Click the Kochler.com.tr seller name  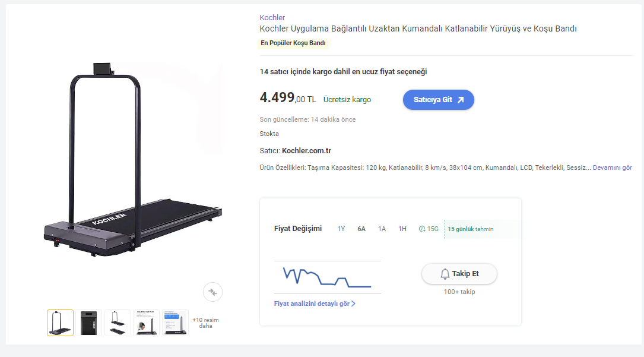pos(306,150)
